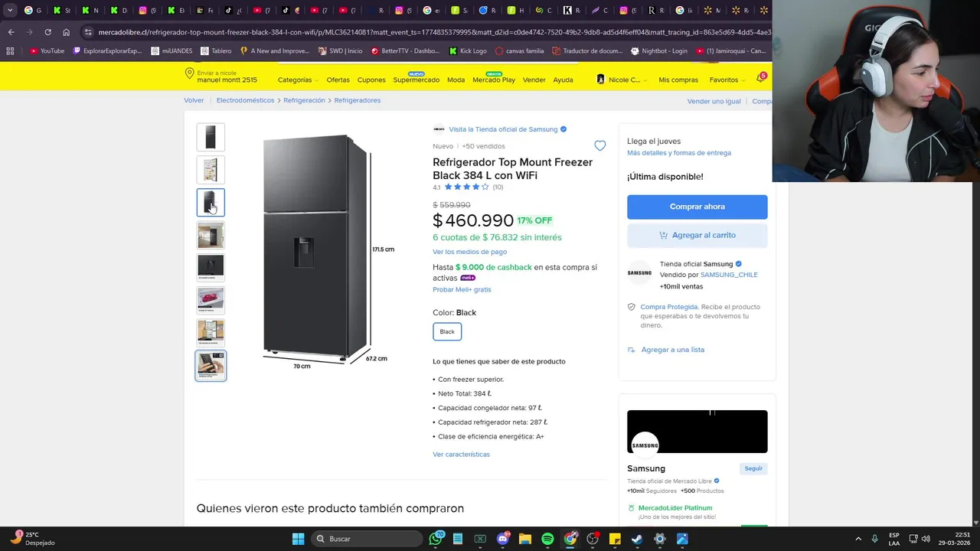
Task: Click Probar Meli+ gratis link
Action: click(x=462, y=289)
